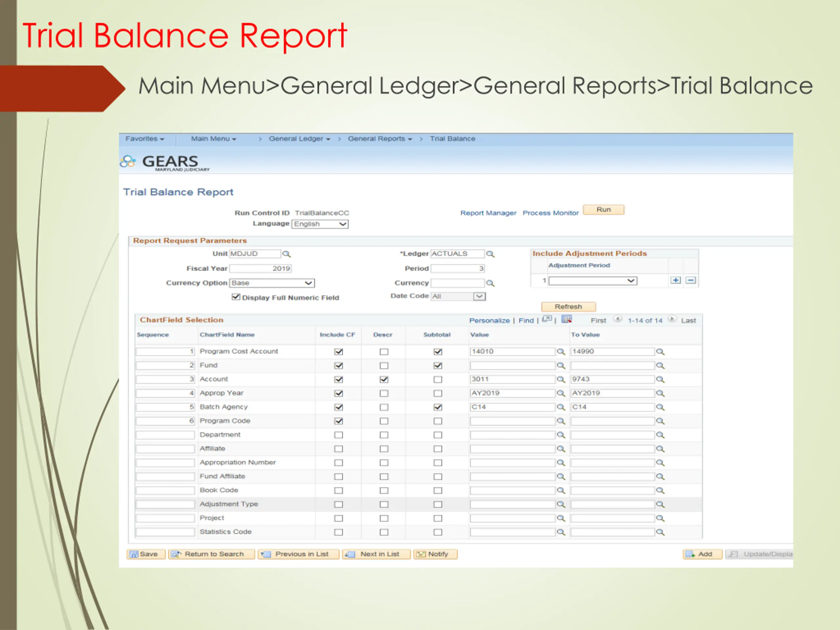Screen dimensions: 840x630
Task: Click the download to spreadsheet grid icon
Action: tap(566, 319)
